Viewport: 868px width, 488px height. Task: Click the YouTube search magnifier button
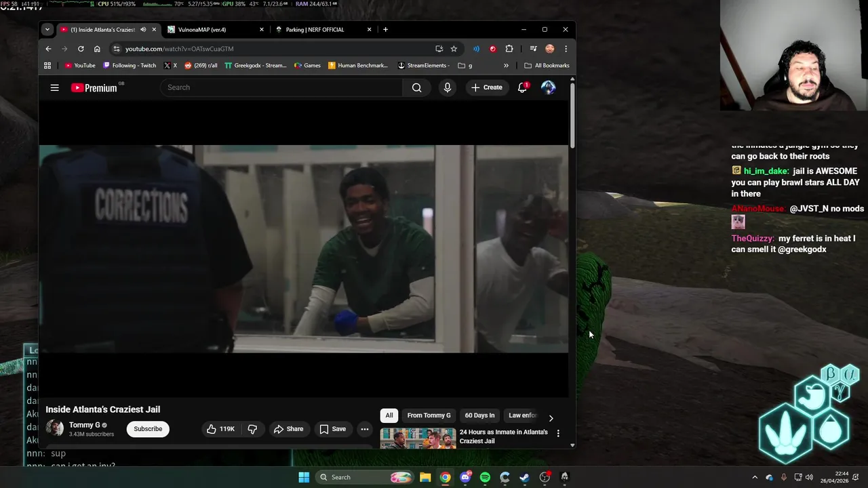click(x=416, y=87)
